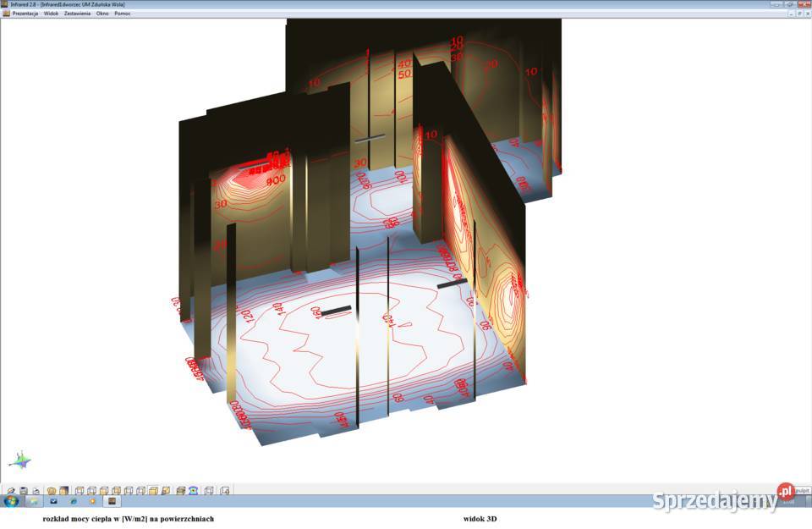The width and height of the screenshot is (812, 529).
Task: Click the stacked boxes icon left of telephone
Action: pos(180,490)
